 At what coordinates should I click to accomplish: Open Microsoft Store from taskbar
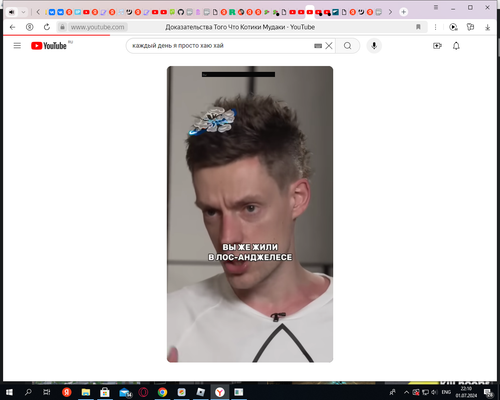click(105, 392)
